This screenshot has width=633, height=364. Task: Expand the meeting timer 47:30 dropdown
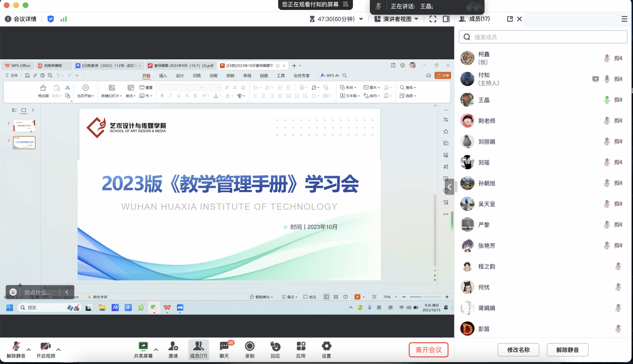361,19
